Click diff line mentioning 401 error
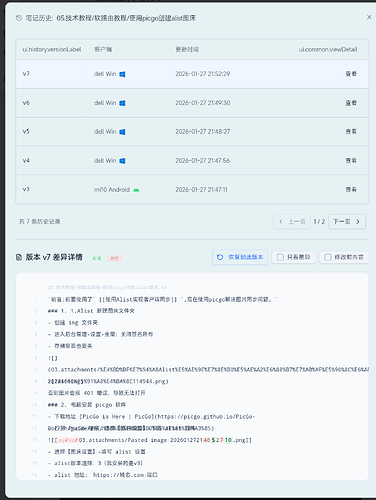Viewport: 376px width, 500px height. [97, 393]
